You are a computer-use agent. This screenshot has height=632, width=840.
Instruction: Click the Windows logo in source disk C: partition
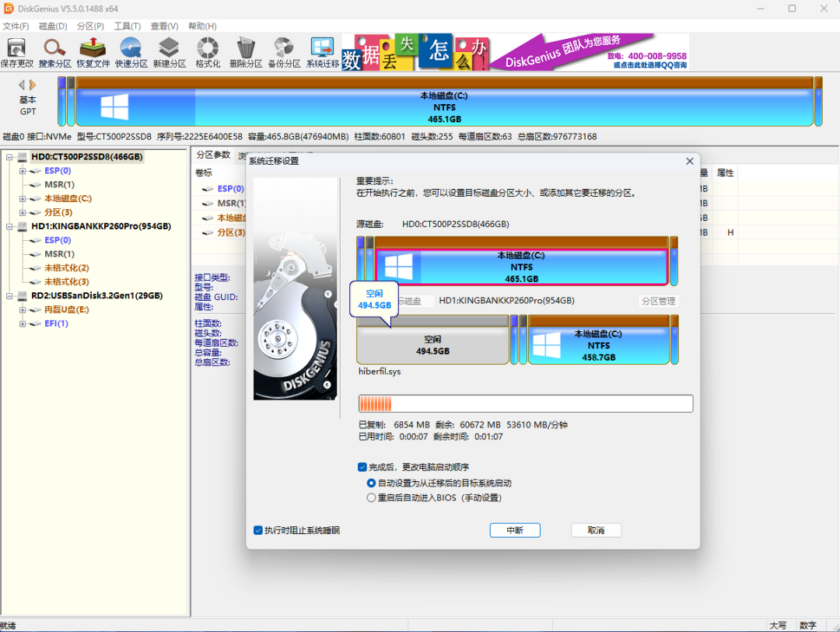[398, 266]
